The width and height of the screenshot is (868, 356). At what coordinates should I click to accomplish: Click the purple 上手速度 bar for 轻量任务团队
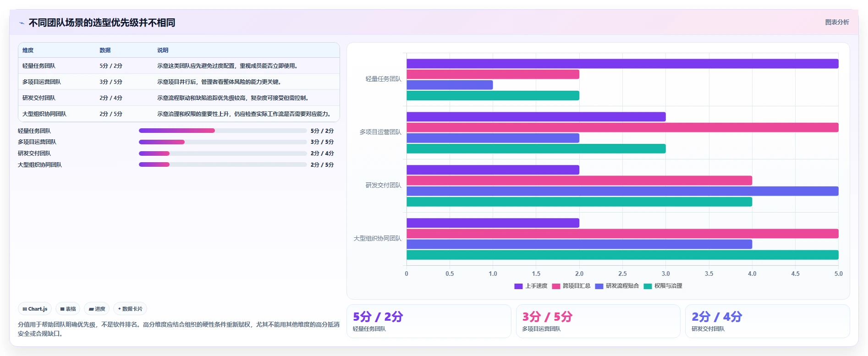[x=622, y=64]
